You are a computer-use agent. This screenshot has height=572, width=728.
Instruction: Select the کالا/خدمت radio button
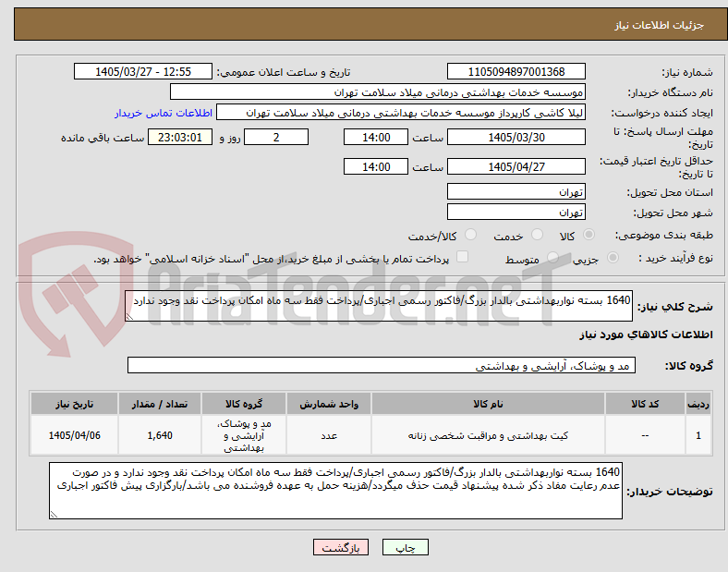tap(470, 235)
